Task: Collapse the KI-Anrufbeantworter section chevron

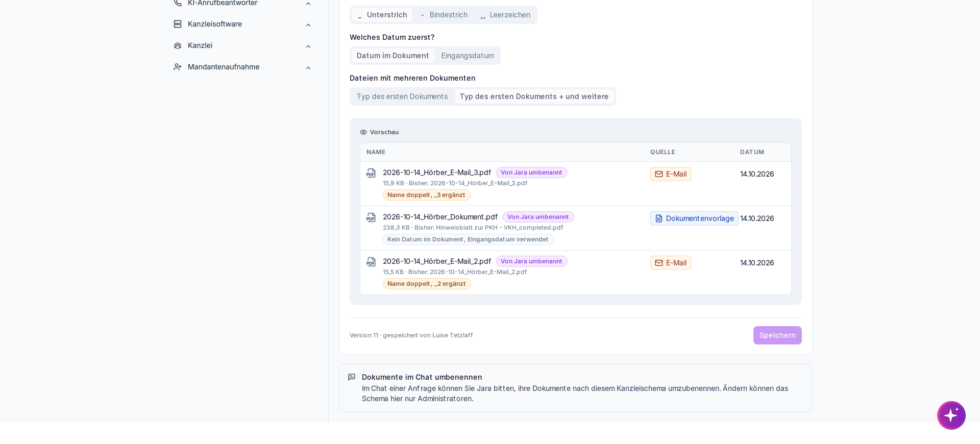Action: [308, 4]
